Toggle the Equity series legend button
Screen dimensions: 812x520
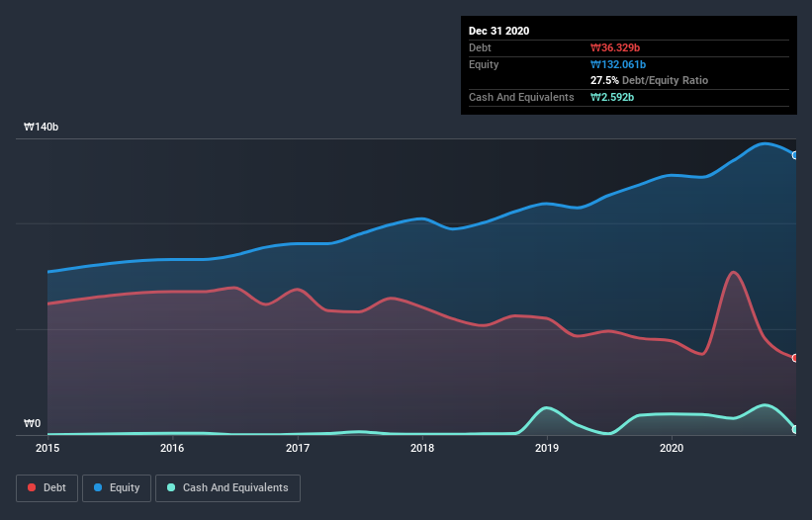pos(117,488)
